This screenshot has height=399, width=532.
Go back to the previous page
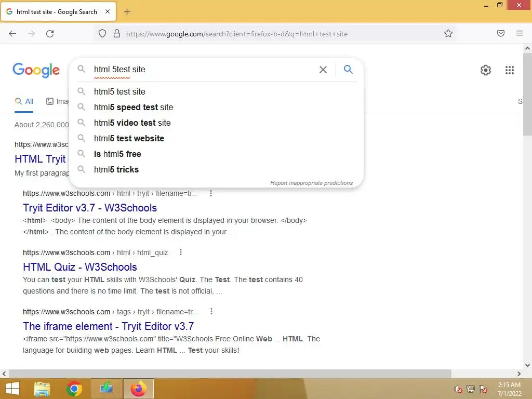coord(12,34)
